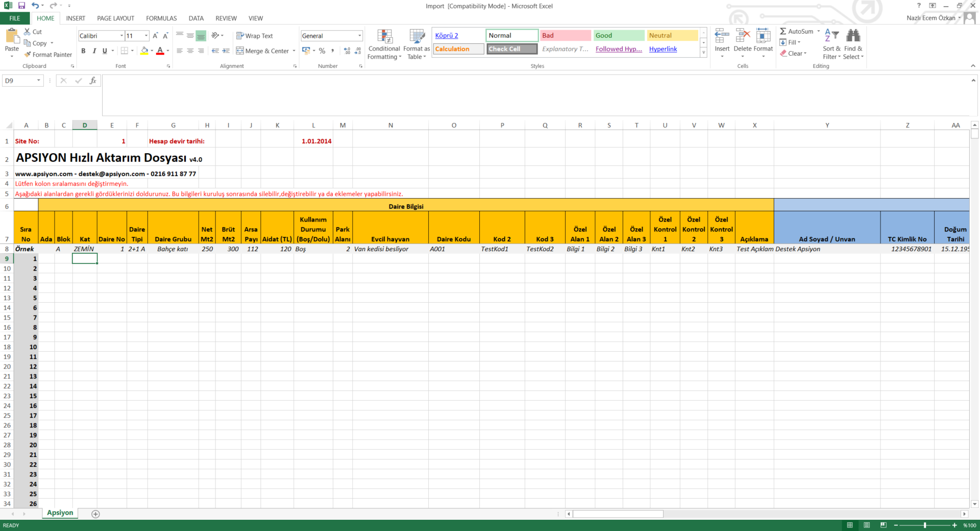The image size is (980, 531).
Task: Switch to the FORMULAS tab
Action: tap(161, 18)
